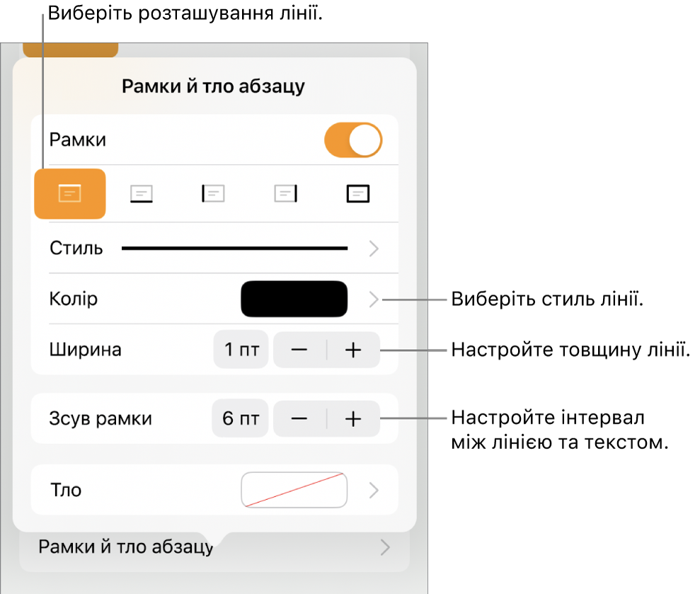This screenshot has width=700, height=594.
Task: Turn off the Рамки switch
Action: tap(353, 140)
